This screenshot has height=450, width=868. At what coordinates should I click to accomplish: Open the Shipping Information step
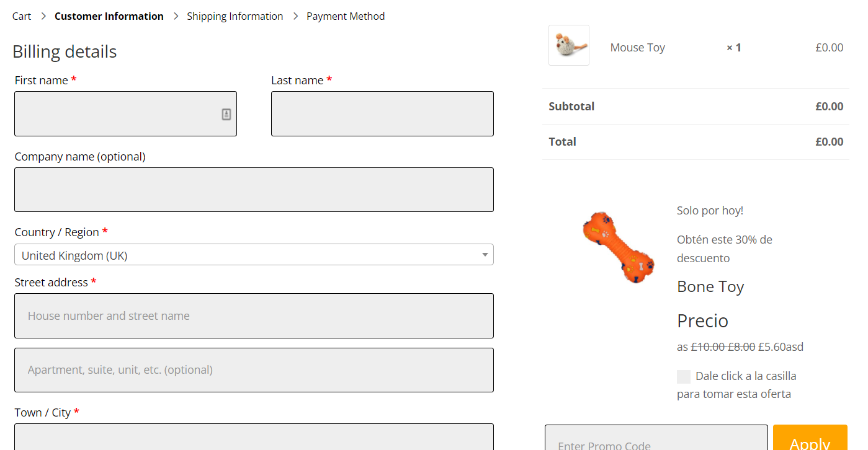coord(235,16)
